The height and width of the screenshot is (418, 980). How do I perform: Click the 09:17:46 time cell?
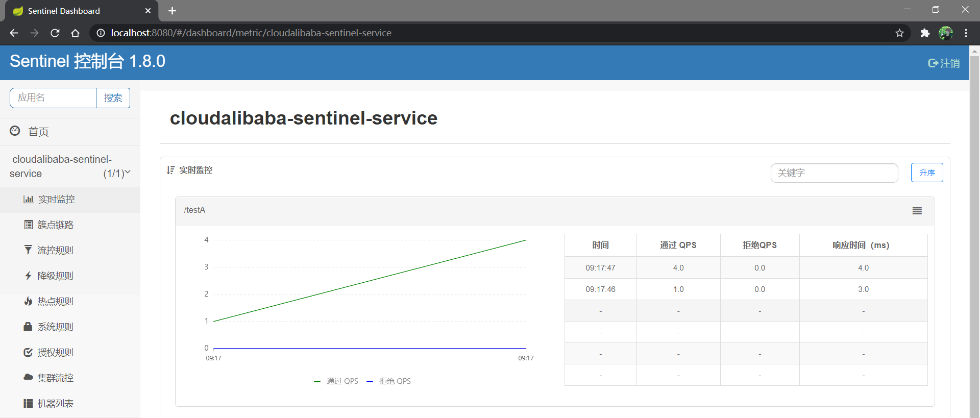click(x=601, y=289)
